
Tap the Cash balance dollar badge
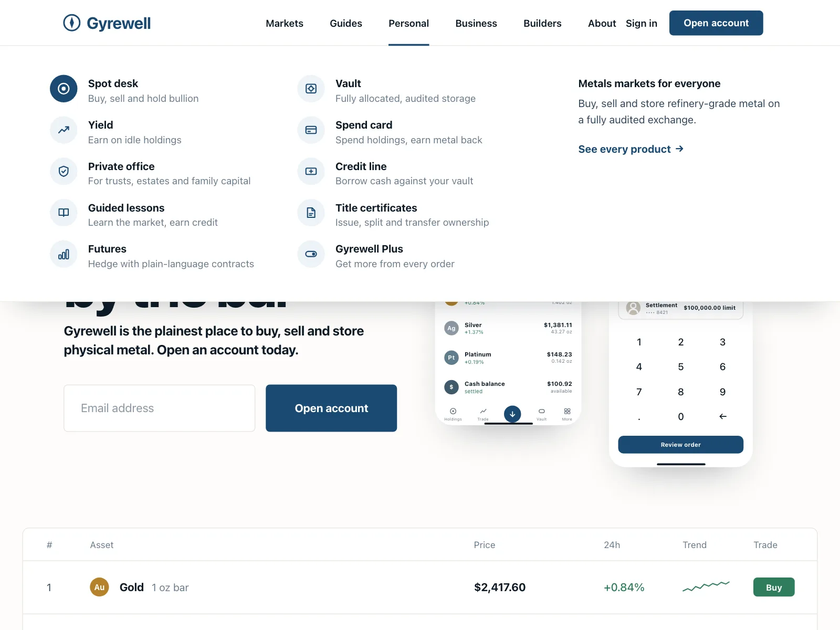pyautogui.click(x=451, y=387)
